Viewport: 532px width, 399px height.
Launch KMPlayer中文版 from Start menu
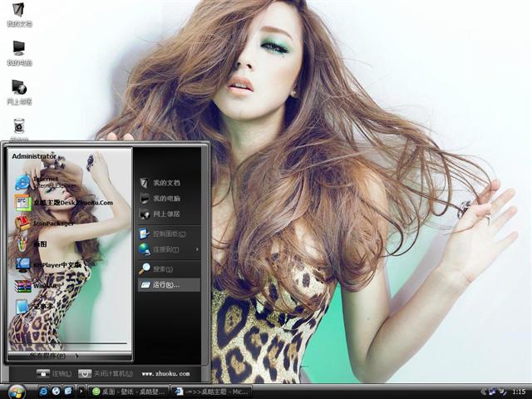point(47,264)
